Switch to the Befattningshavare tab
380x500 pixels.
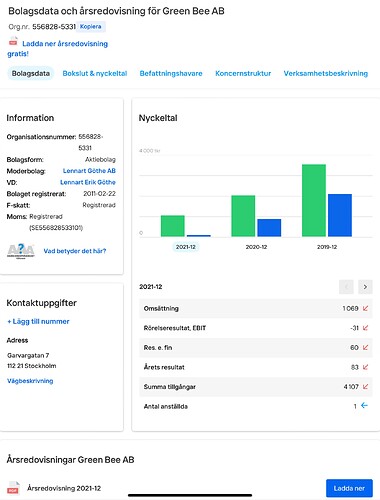pos(171,73)
